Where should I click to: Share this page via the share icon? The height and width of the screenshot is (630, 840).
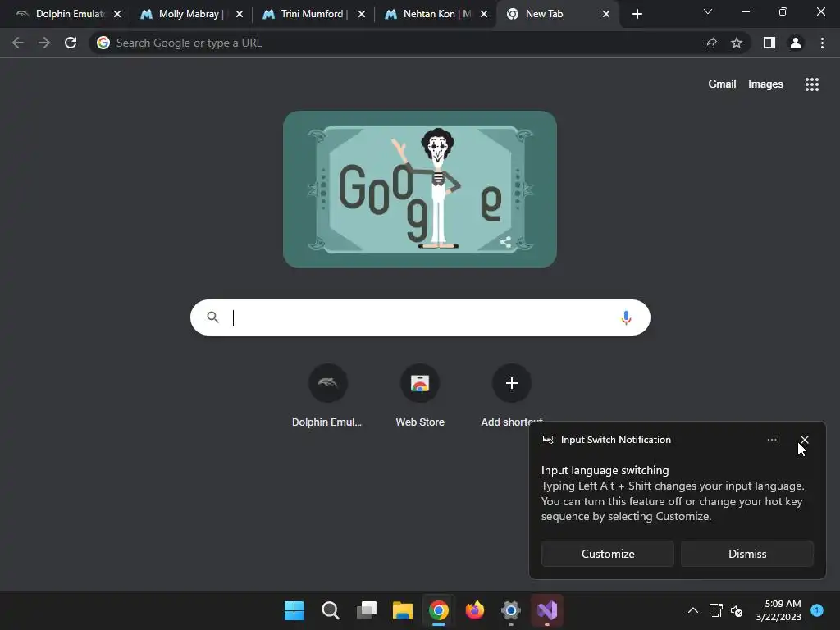710,43
